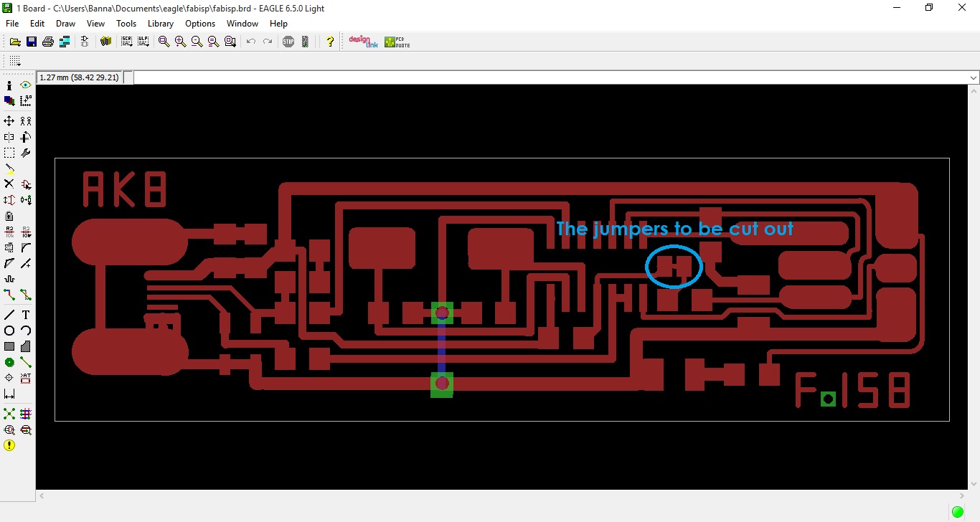Select the Meander tool

point(9,279)
